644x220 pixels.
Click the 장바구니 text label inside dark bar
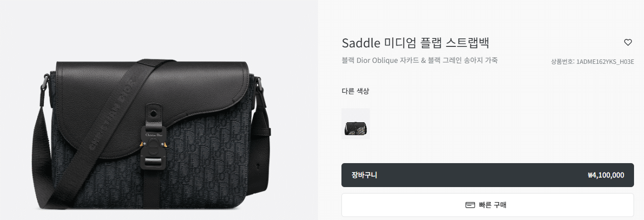364,175
